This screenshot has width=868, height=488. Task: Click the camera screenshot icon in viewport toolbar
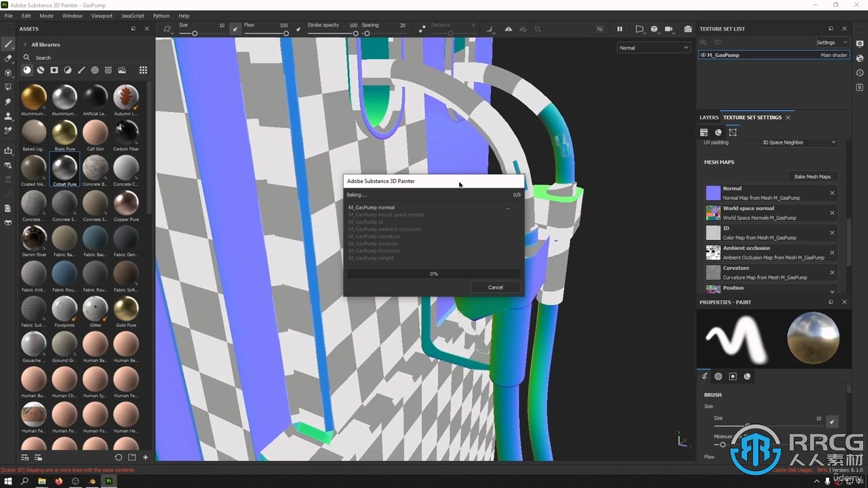coord(688,29)
